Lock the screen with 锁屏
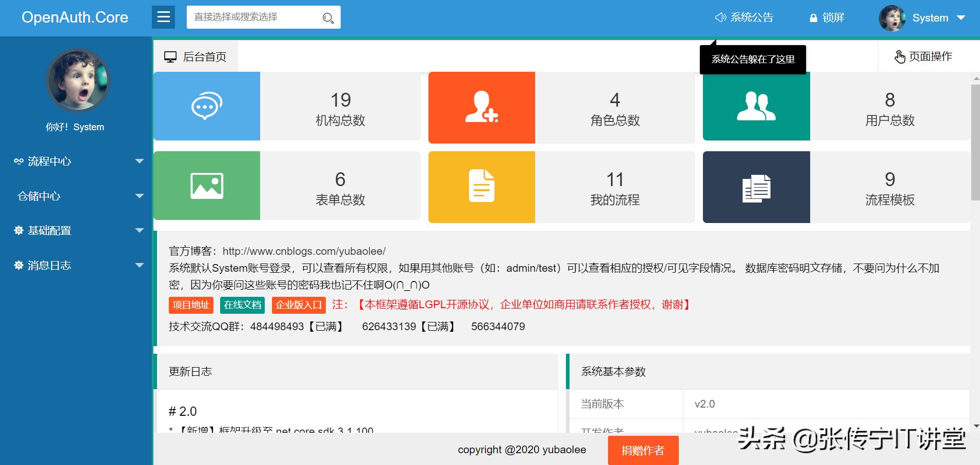This screenshot has height=465, width=980. 827,17
